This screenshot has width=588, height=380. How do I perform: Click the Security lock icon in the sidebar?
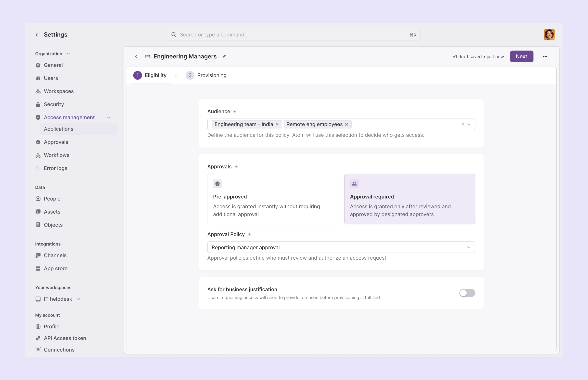coord(38,104)
